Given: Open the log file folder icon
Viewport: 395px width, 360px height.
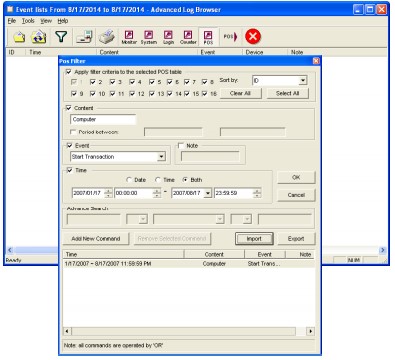Looking at the screenshot, I should 19,37.
